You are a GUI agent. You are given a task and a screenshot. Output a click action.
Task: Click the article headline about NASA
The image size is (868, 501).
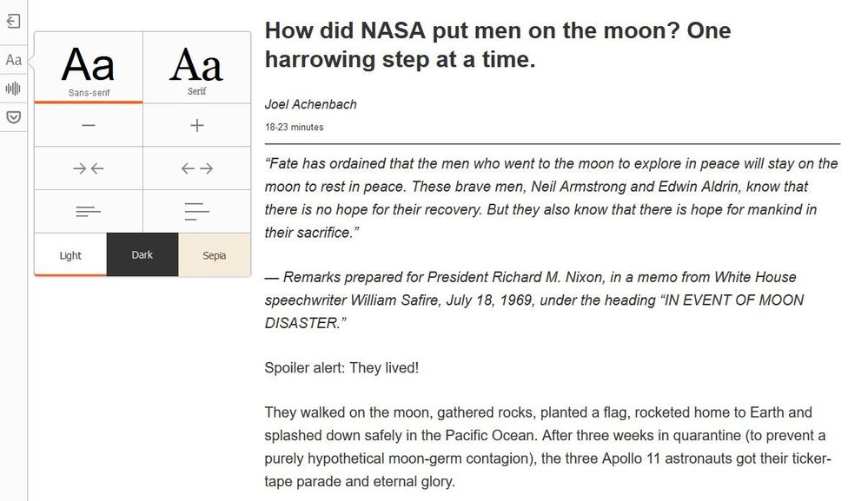click(498, 45)
